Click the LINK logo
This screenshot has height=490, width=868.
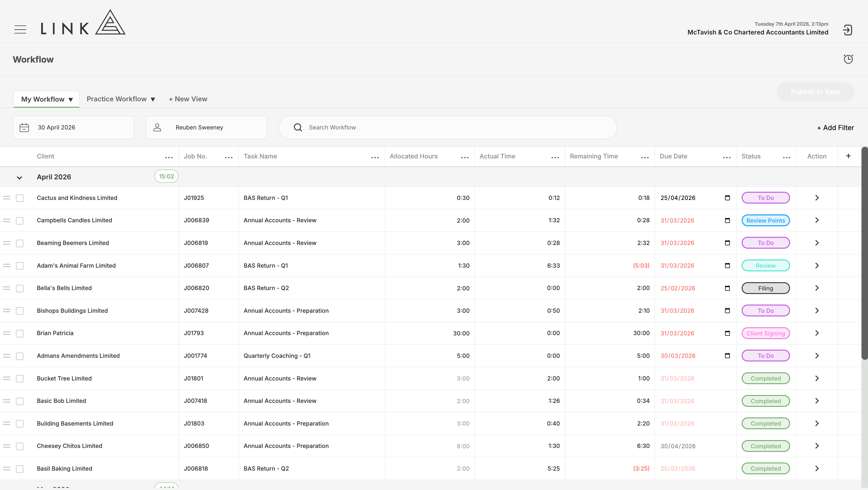83,22
